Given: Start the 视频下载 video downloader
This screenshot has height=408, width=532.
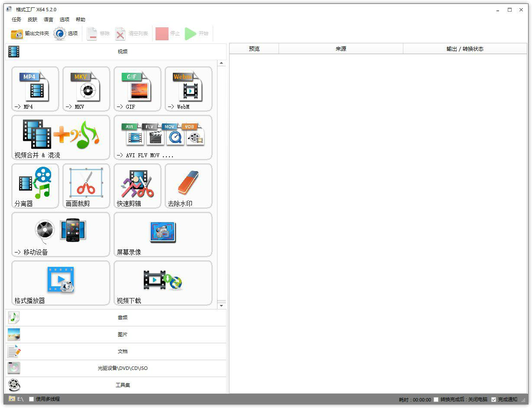Looking at the screenshot, I should (163, 283).
